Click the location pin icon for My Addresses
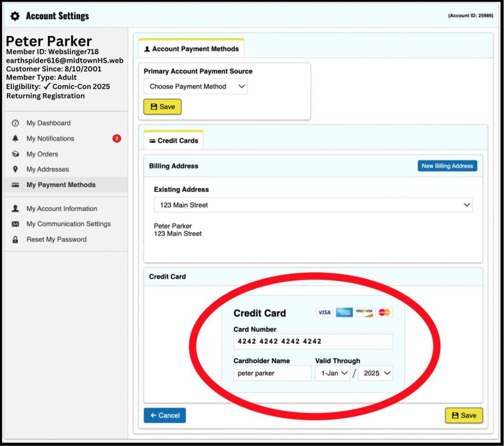 coord(15,169)
